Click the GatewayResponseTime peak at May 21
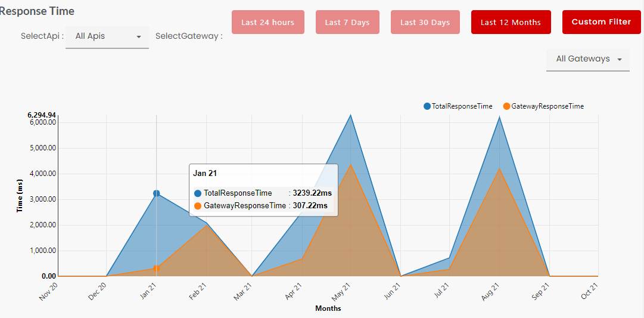The height and width of the screenshot is (318, 644). coord(351,165)
